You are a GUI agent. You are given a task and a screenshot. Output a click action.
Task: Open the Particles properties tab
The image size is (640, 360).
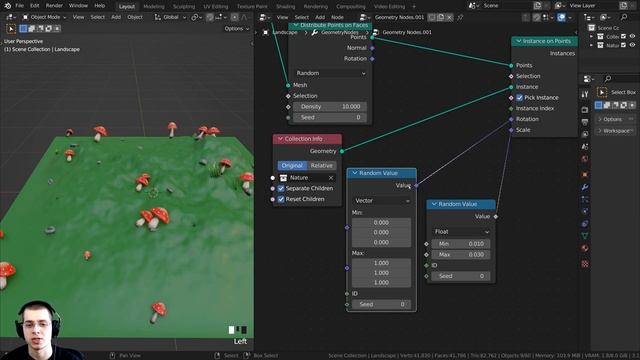584,199
